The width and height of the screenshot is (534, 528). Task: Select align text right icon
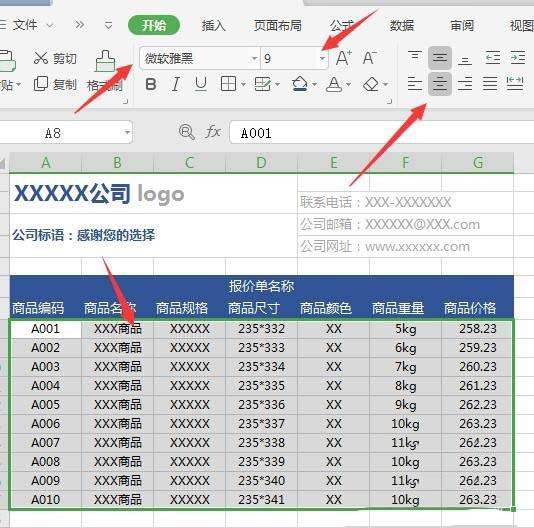465,83
